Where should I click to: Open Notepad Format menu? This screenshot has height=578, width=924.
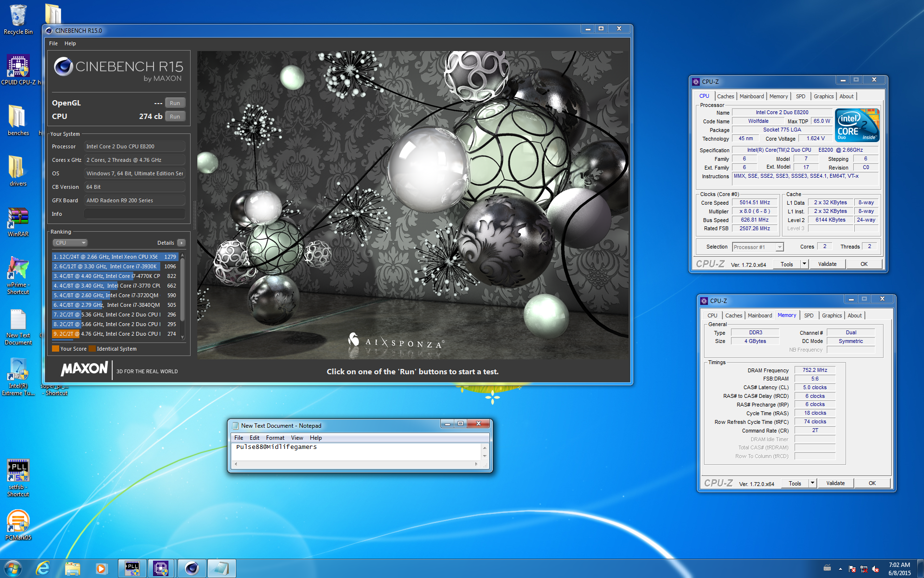point(275,438)
